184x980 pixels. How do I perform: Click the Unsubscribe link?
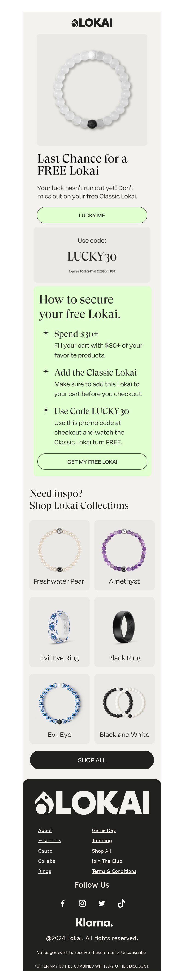point(133,952)
